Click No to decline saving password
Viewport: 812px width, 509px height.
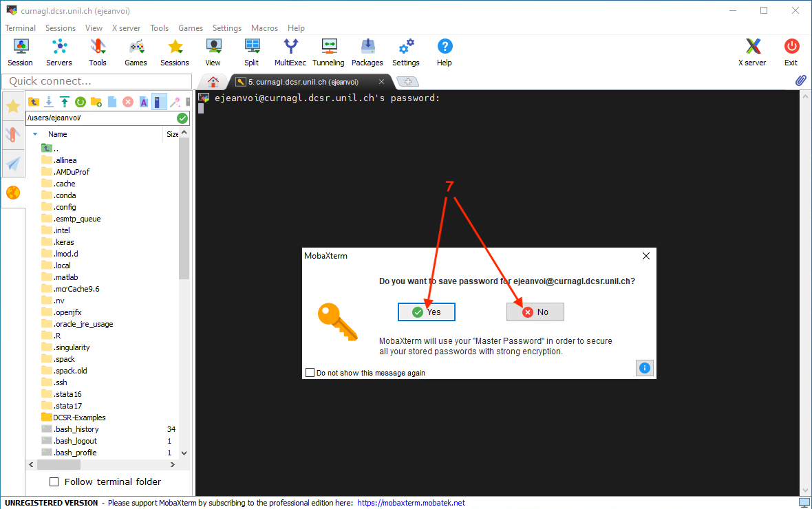coord(535,312)
